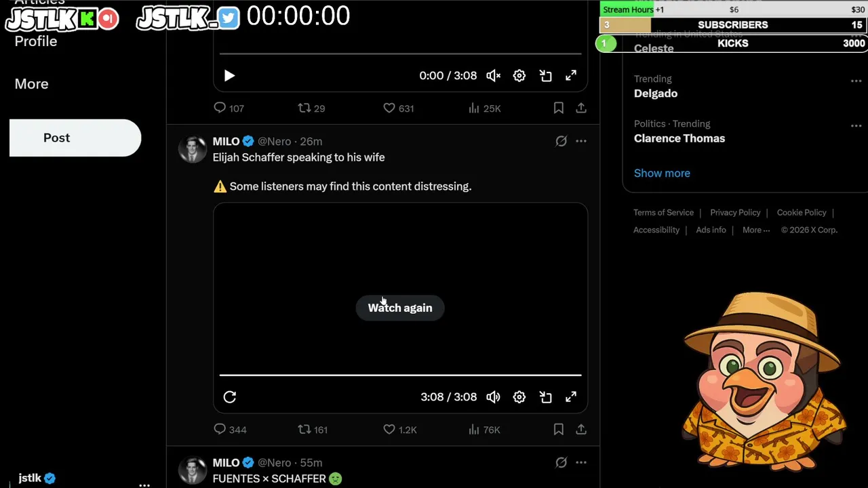This screenshot has width=868, height=488.
Task: Open More in the sidebar menu
Action: (x=31, y=84)
